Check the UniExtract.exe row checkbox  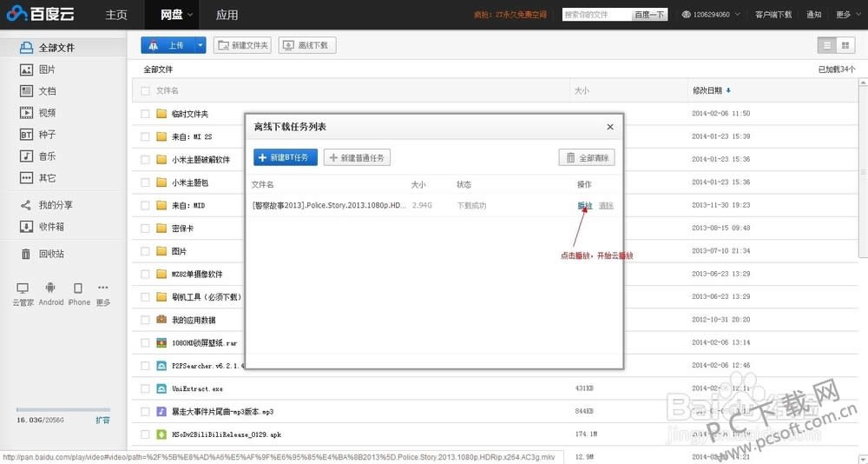(x=145, y=388)
